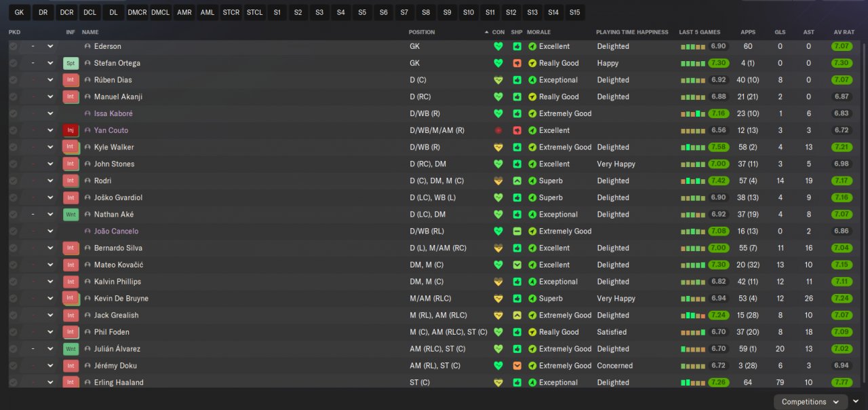Click Jack Grealish's last 5 games form bars
868x410 pixels.
(x=693, y=316)
